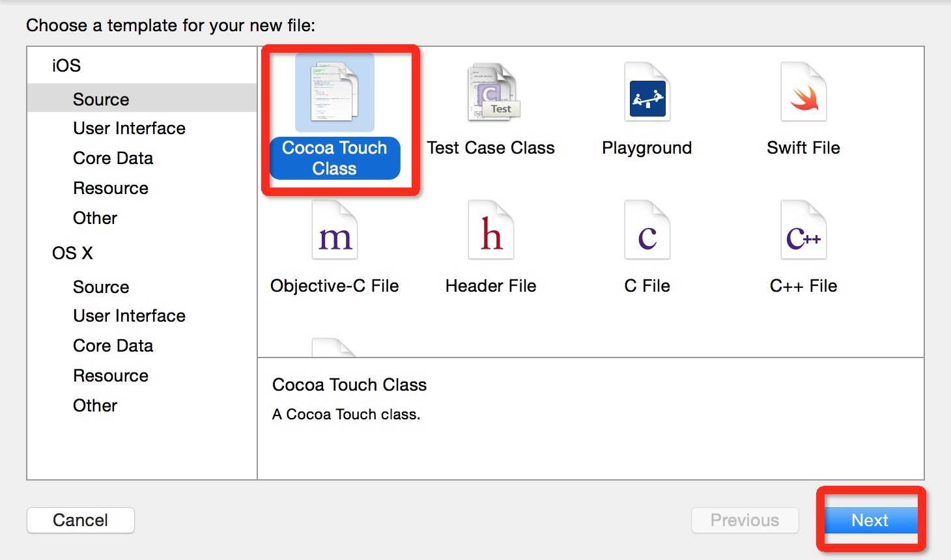
Task: Select Source under iOS
Action: tap(101, 100)
